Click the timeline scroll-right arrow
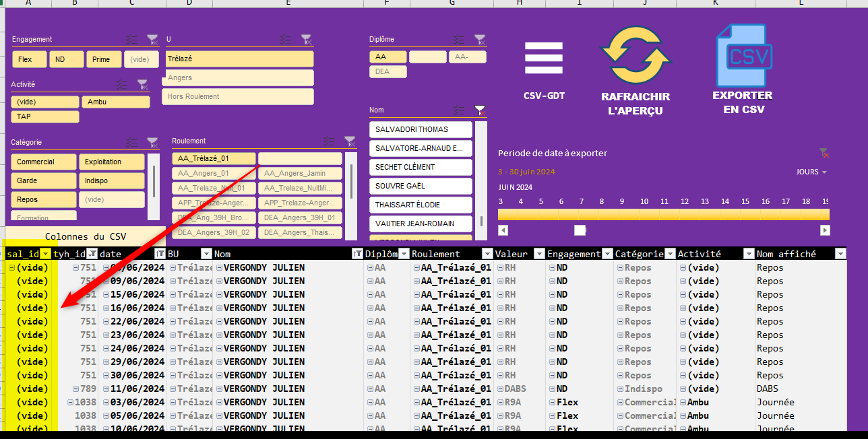This screenshot has width=868, height=439. point(825,230)
